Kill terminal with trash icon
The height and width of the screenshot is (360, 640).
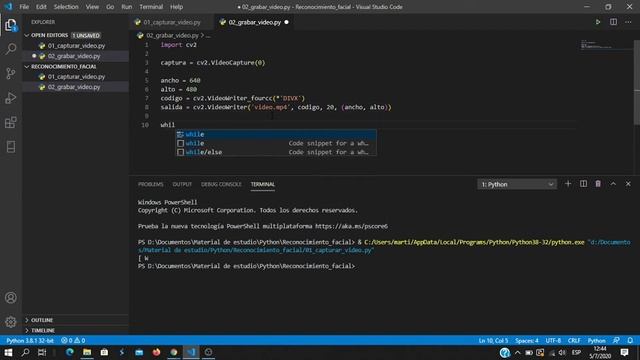pyautogui.click(x=598, y=184)
